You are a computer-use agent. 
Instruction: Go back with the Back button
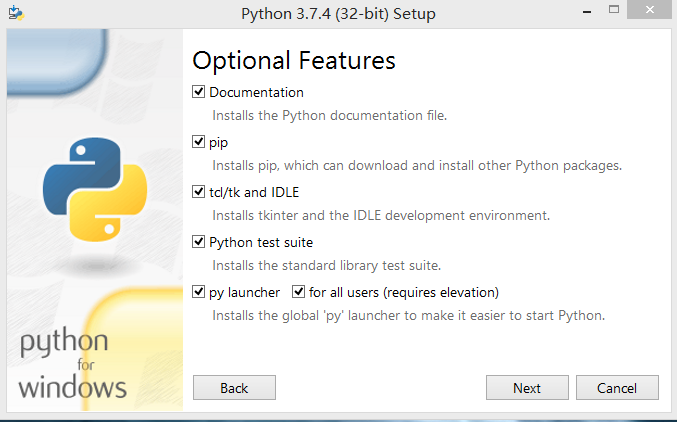click(234, 387)
